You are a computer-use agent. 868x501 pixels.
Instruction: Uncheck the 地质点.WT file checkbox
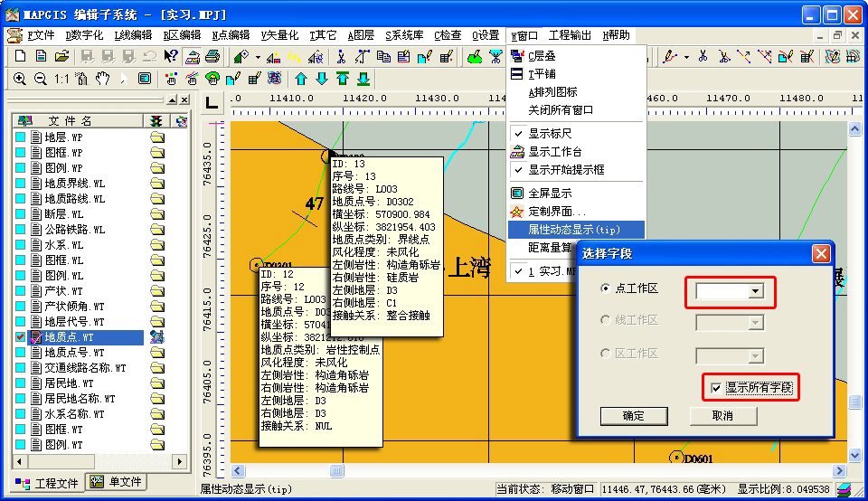click(21, 336)
